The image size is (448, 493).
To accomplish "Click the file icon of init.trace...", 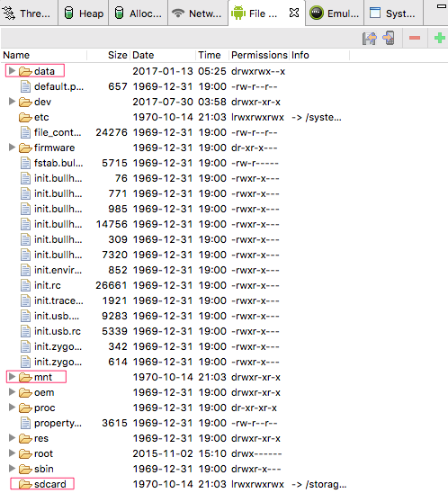I will (25, 300).
